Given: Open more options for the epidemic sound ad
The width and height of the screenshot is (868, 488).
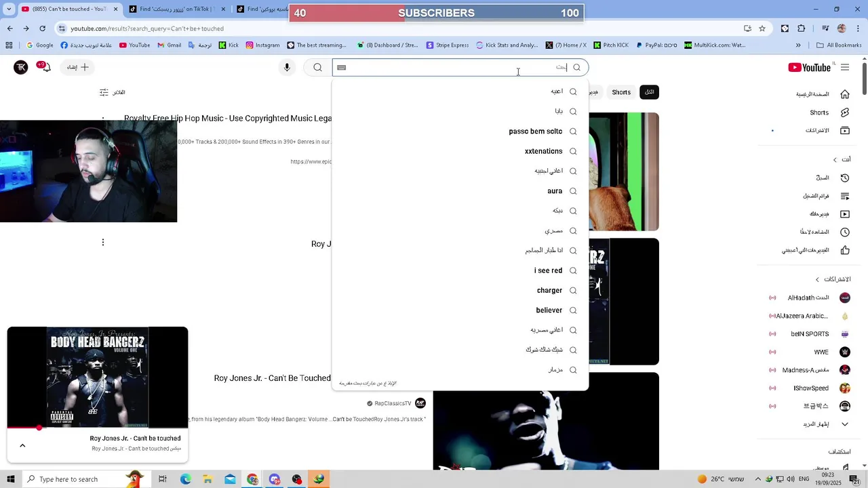Looking at the screenshot, I should (103, 119).
